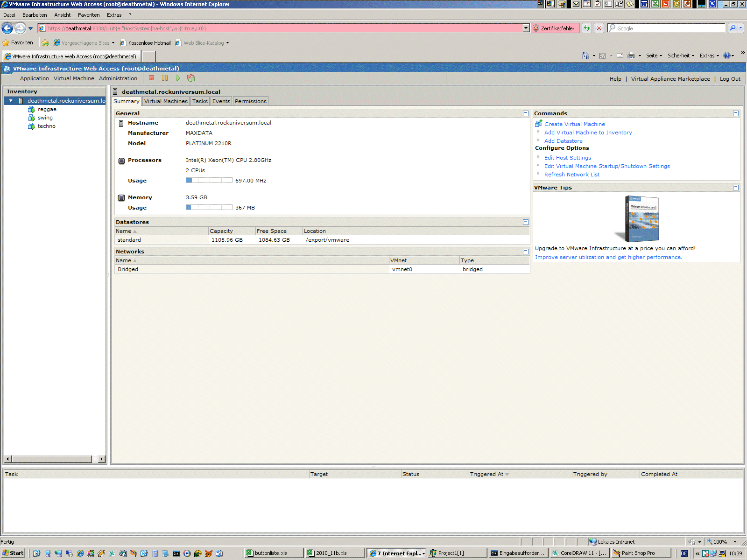The height and width of the screenshot is (560, 747).
Task: Click the techno virtual machine icon
Action: pyautogui.click(x=31, y=126)
